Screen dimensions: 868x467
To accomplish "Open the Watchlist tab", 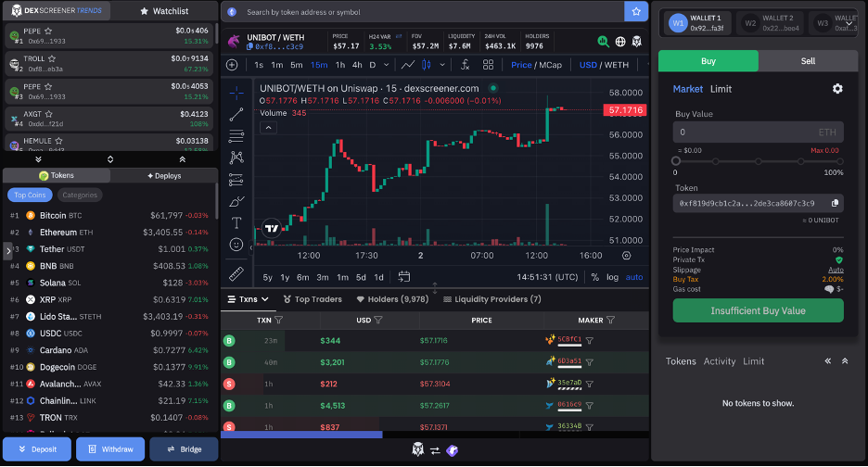I will click(164, 11).
